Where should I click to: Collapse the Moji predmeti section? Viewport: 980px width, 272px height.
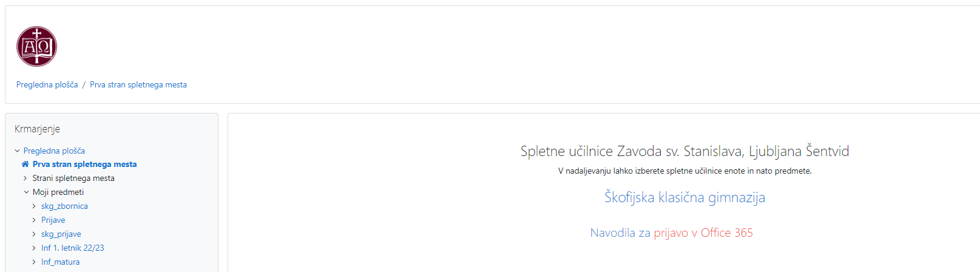[26, 192]
